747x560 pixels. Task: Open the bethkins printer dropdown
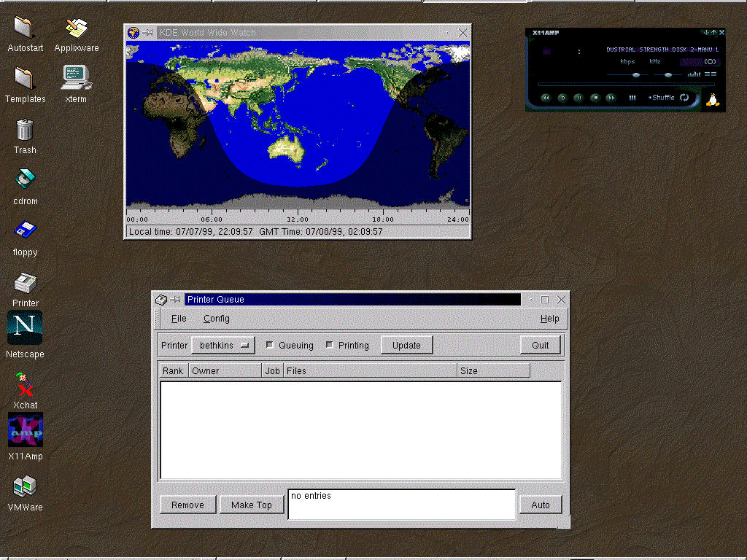[223, 345]
